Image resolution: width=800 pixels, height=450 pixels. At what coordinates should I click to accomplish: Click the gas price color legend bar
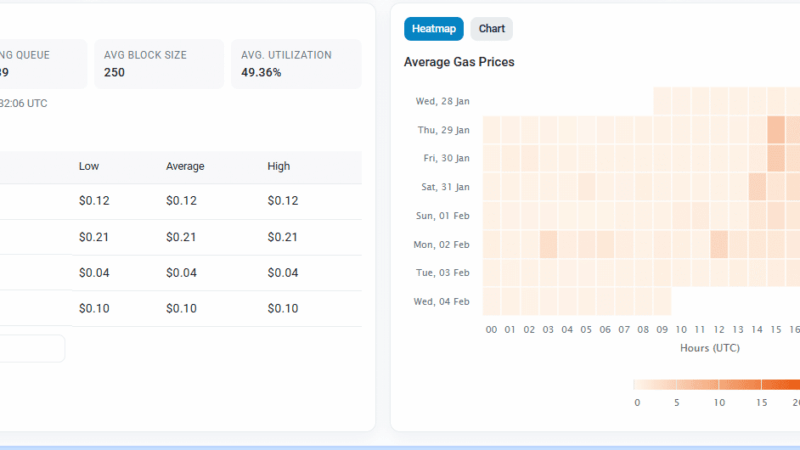[716, 384]
